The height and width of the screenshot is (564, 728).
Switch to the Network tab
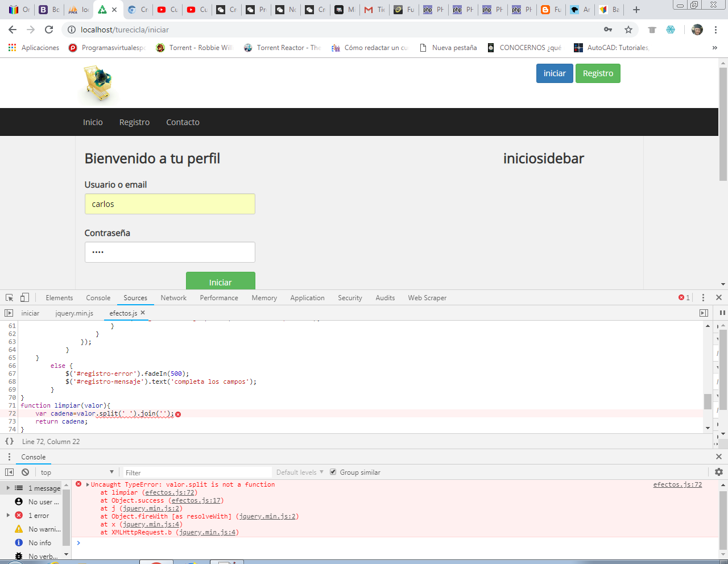173,297
